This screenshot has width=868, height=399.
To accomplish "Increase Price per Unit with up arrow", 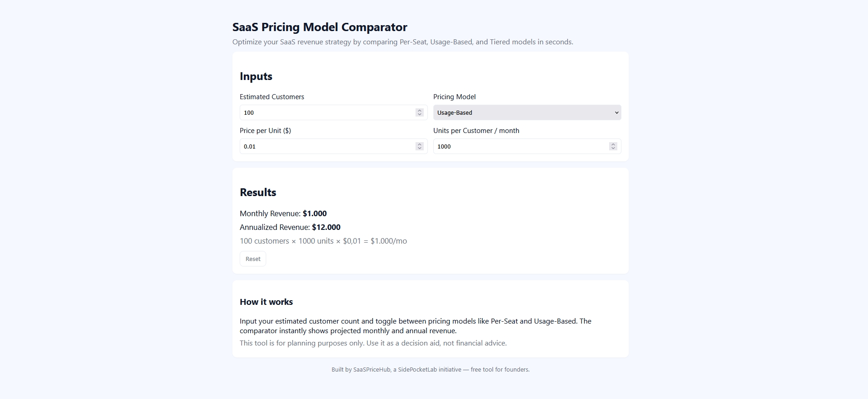I will click(x=420, y=144).
